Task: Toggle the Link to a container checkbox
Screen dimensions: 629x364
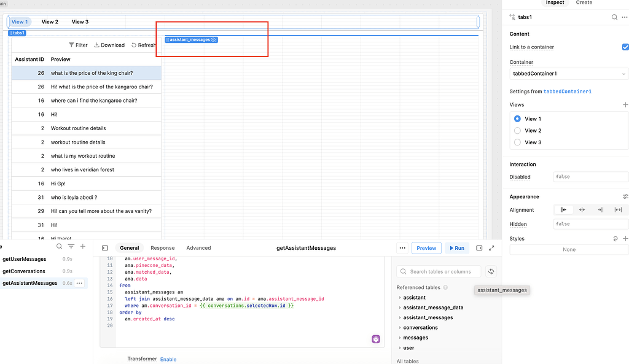Action: (625, 47)
